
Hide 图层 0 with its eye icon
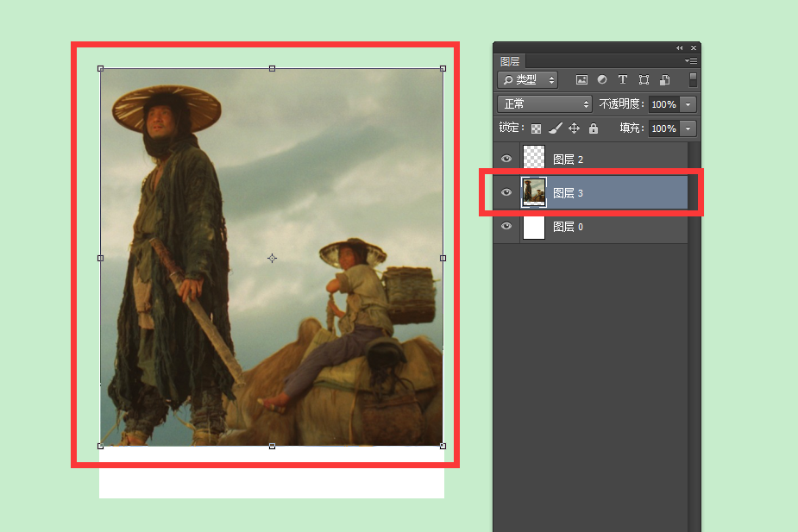coord(506,226)
